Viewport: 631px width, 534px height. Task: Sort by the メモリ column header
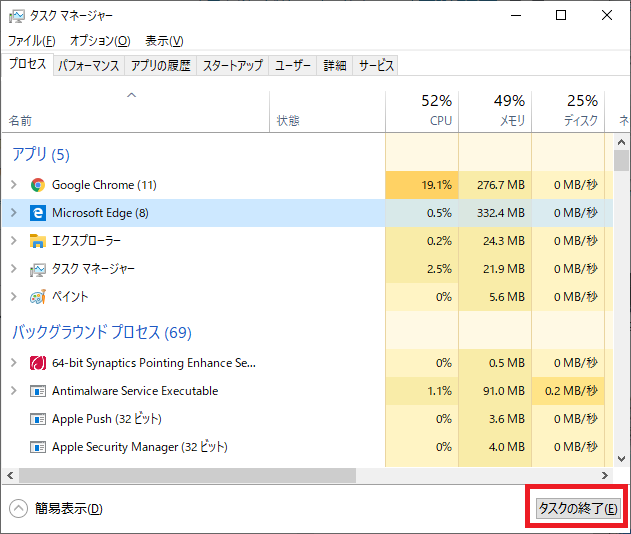point(495,111)
